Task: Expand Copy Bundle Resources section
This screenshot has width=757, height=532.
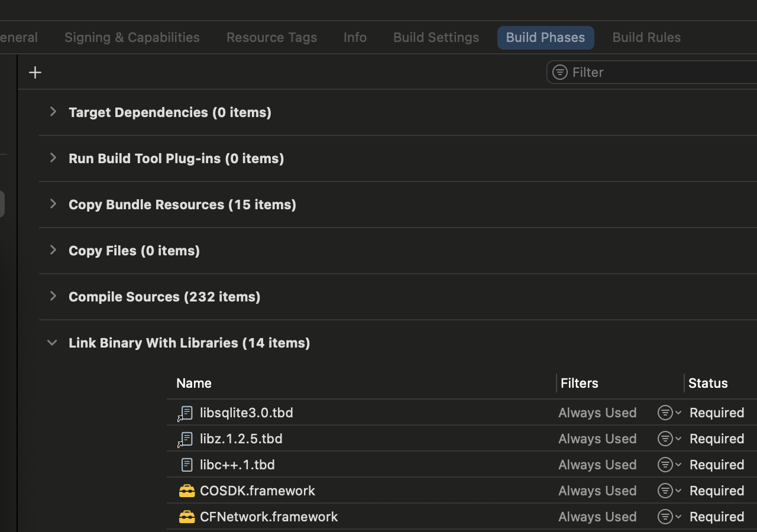Action: 53,204
